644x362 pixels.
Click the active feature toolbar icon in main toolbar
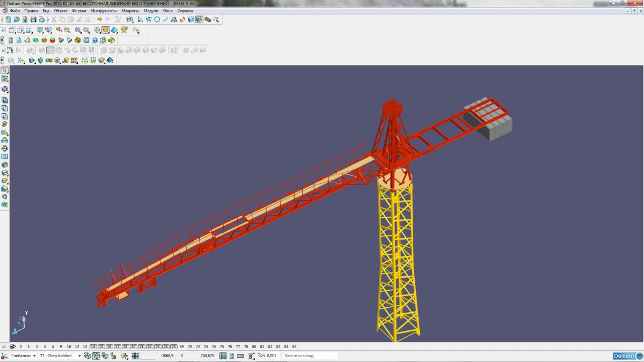[199, 19]
